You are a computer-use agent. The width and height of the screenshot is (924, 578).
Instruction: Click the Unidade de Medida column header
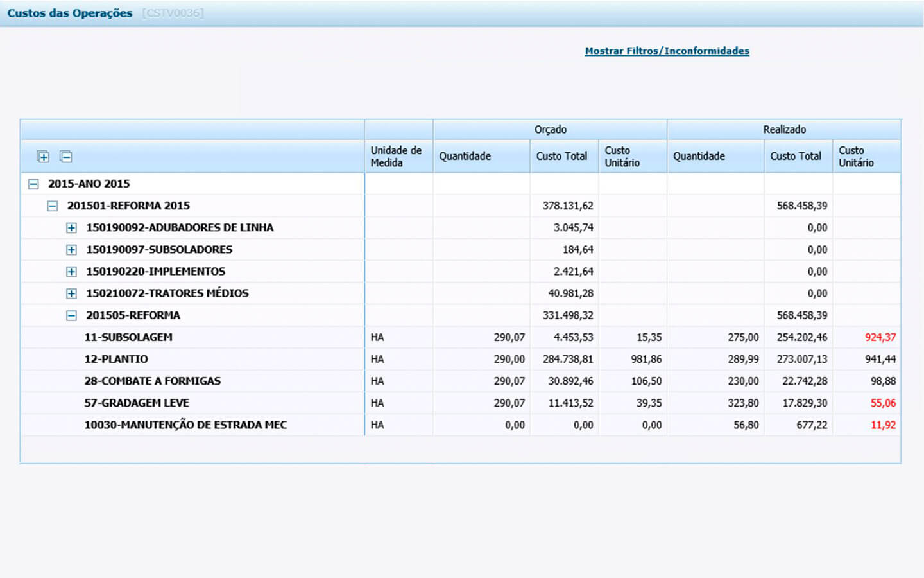pyautogui.click(x=396, y=156)
